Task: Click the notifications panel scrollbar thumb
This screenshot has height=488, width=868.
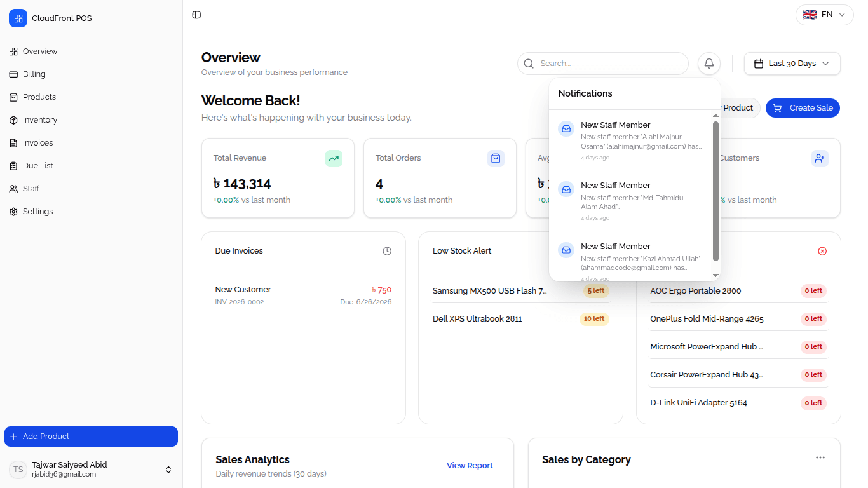Action: 716,191
